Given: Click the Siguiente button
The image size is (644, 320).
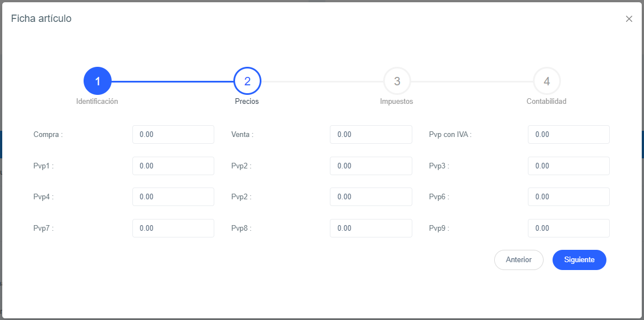Looking at the screenshot, I should point(579,260).
